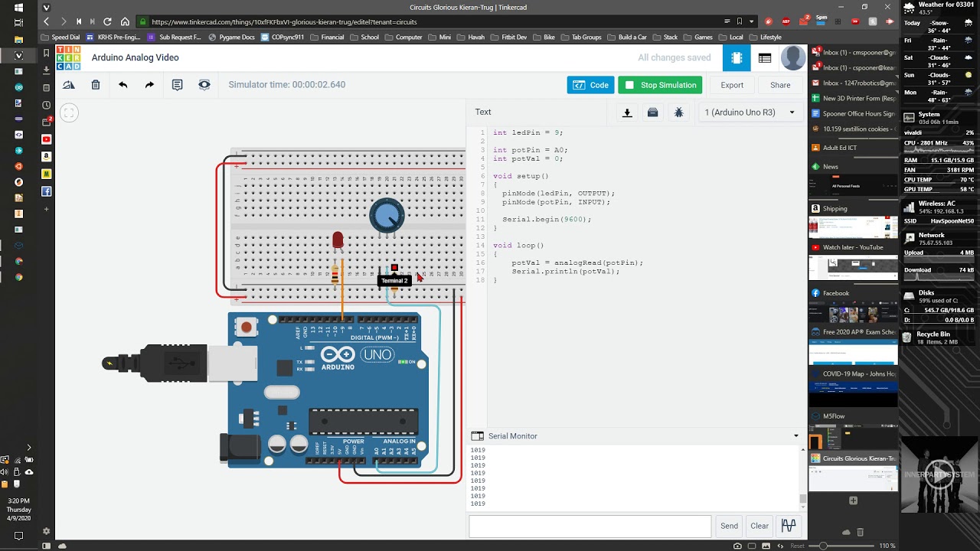Click the serial monitor input field
Image resolution: width=980 pixels, height=551 pixels.
(590, 526)
